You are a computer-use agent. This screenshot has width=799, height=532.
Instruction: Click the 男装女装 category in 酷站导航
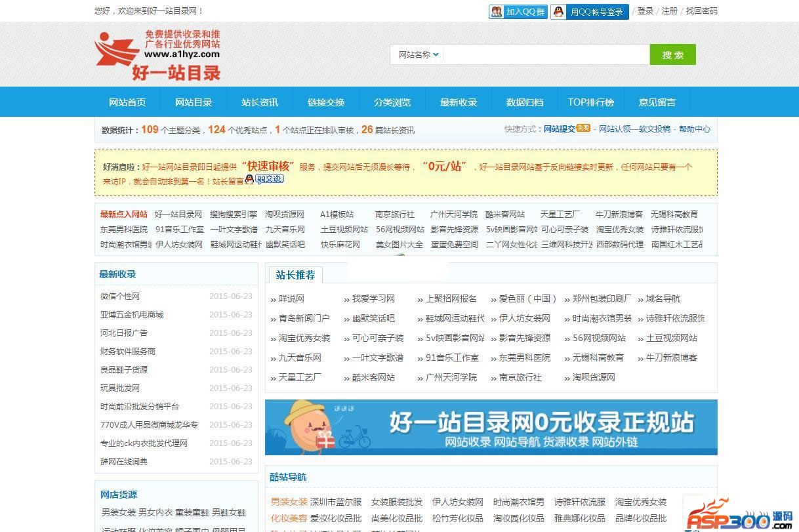coord(289,502)
